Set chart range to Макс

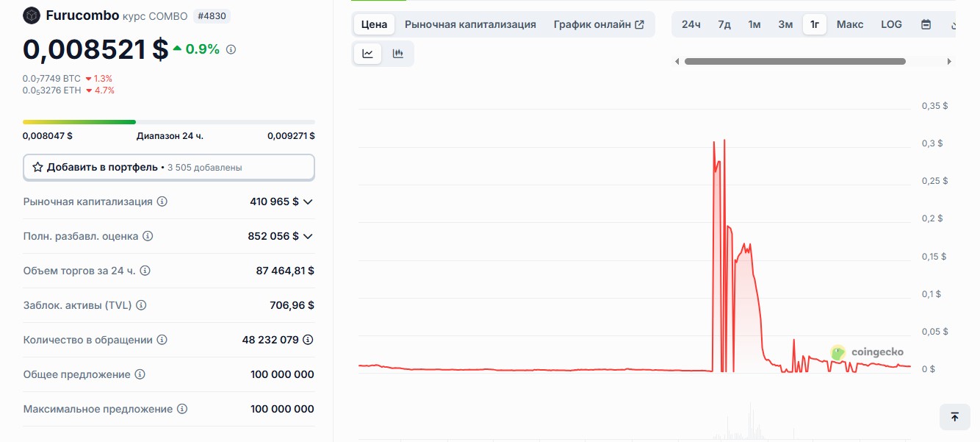coord(850,24)
